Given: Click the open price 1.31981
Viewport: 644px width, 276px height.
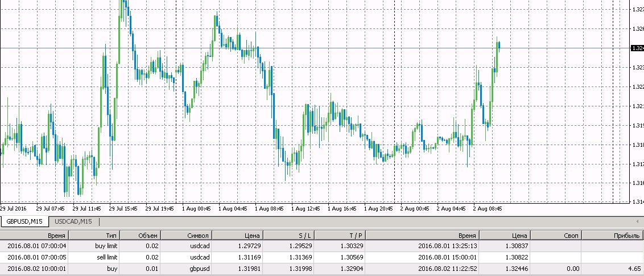Looking at the screenshot, I should (249, 269).
